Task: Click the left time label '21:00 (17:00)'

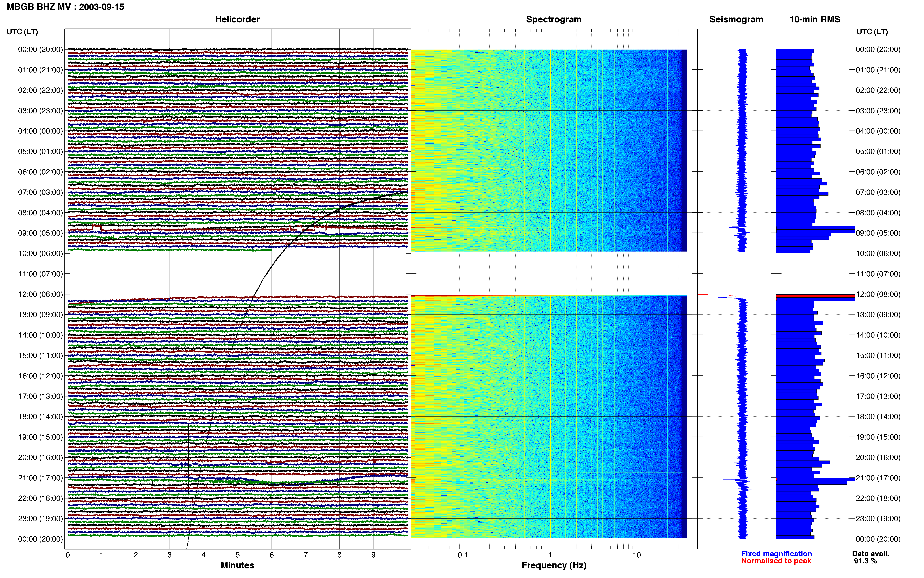Action: coord(41,478)
